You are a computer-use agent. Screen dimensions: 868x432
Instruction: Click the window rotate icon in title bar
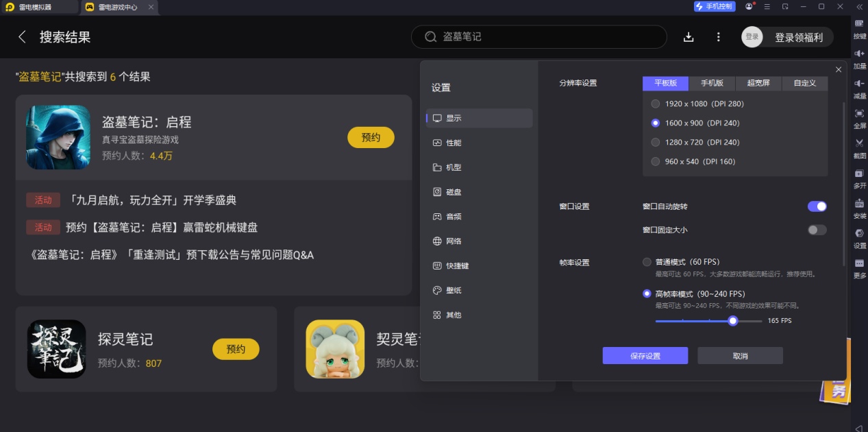[785, 6]
